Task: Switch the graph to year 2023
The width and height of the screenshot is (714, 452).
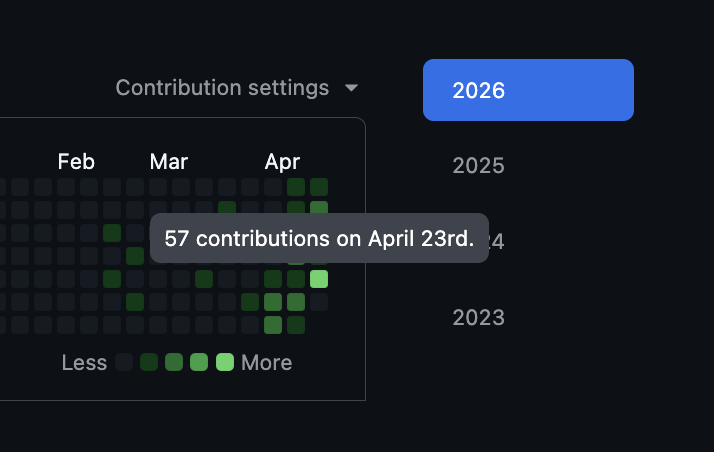Action: [478, 317]
